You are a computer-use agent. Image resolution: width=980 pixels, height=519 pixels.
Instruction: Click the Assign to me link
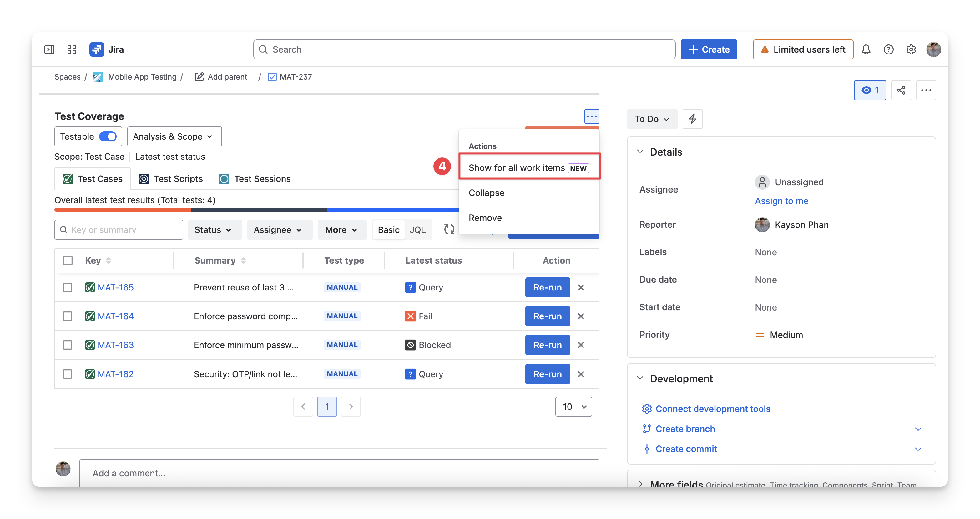click(x=781, y=201)
